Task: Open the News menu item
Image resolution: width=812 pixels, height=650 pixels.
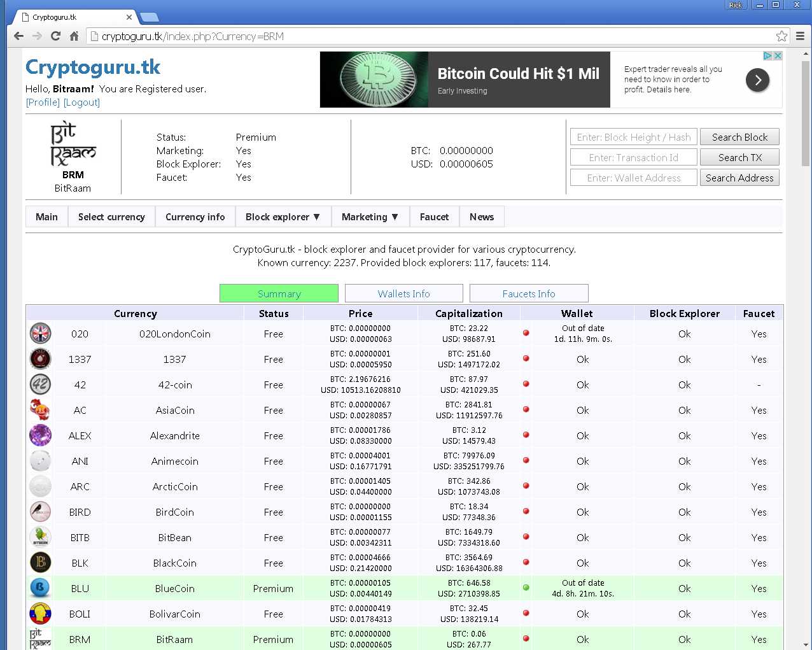Action: click(482, 216)
